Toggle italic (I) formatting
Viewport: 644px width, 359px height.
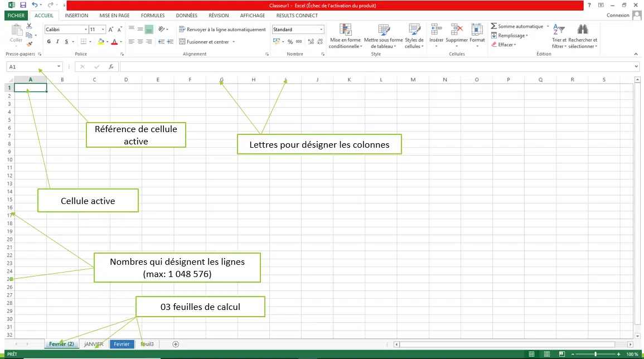57,41
